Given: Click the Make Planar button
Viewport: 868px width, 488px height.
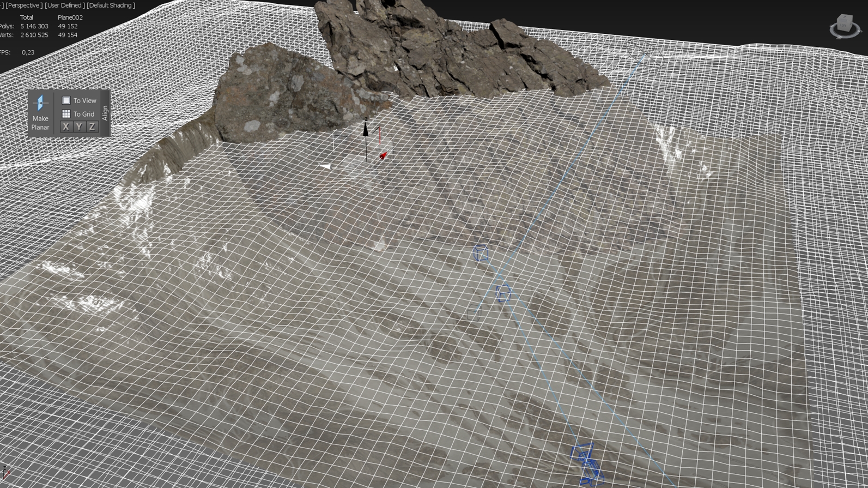Looking at the screenshot, I should (x=40, y=113).
